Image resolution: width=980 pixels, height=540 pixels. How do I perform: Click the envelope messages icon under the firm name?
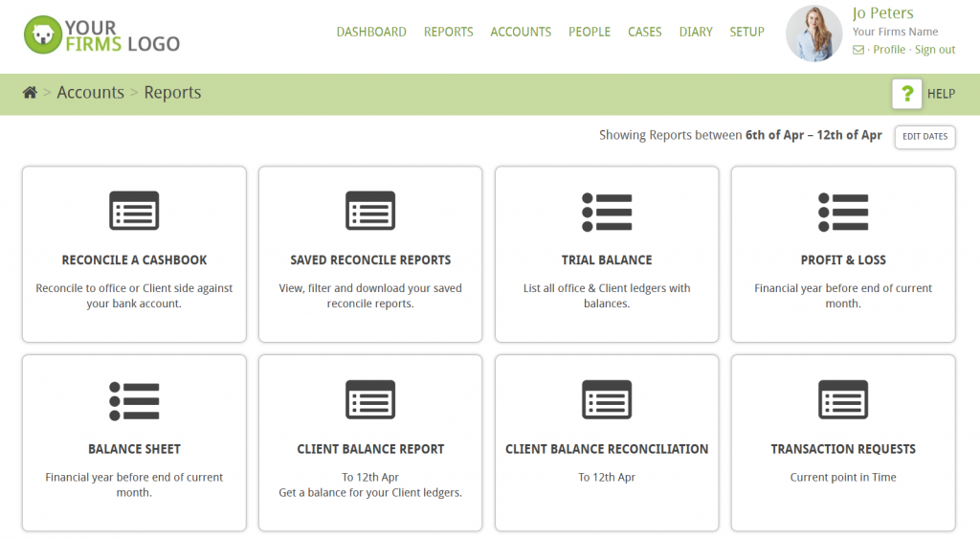click(x=858, y=50)
